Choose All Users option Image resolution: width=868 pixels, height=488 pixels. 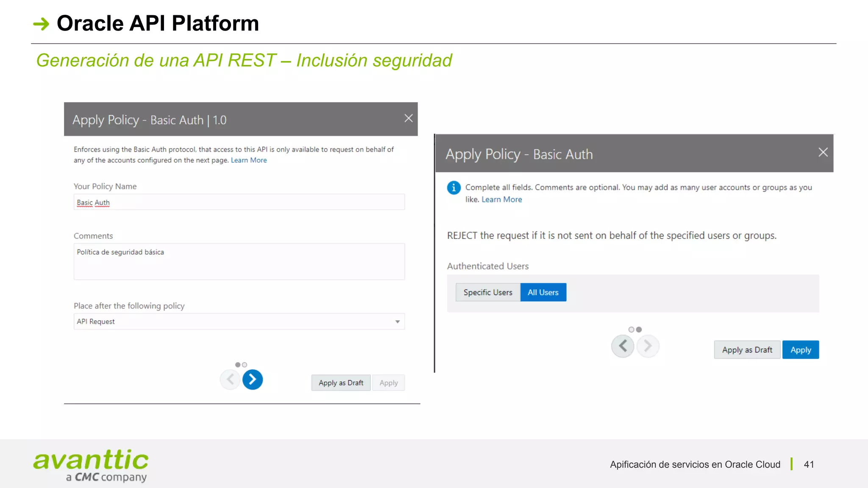[543, 292]
